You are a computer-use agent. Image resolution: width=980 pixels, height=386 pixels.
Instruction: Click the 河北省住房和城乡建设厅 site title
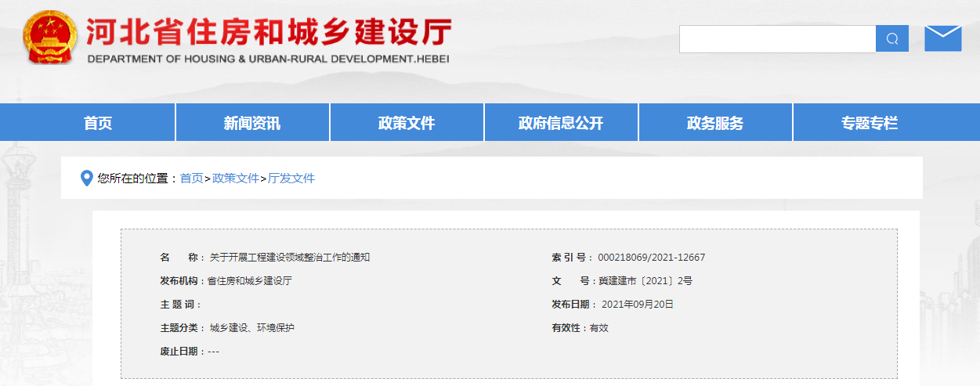(268, 33)
